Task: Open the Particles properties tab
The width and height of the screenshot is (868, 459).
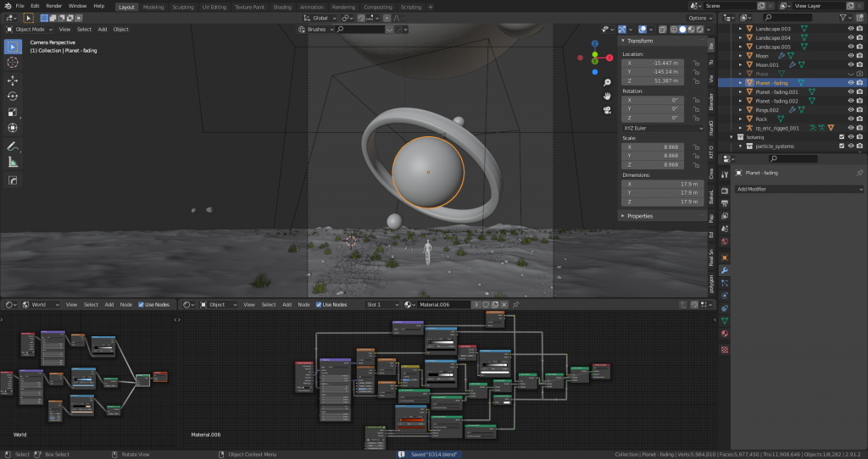Action: click(725, 283)
